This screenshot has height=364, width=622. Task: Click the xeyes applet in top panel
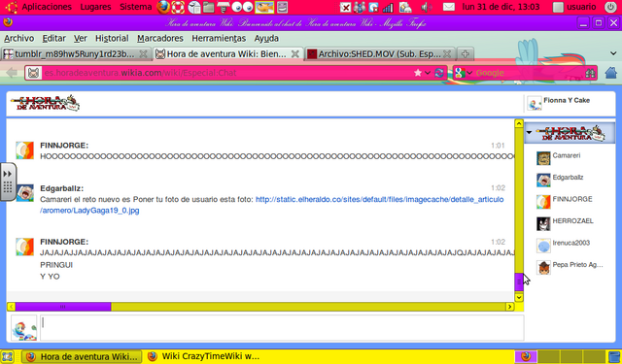242,7
